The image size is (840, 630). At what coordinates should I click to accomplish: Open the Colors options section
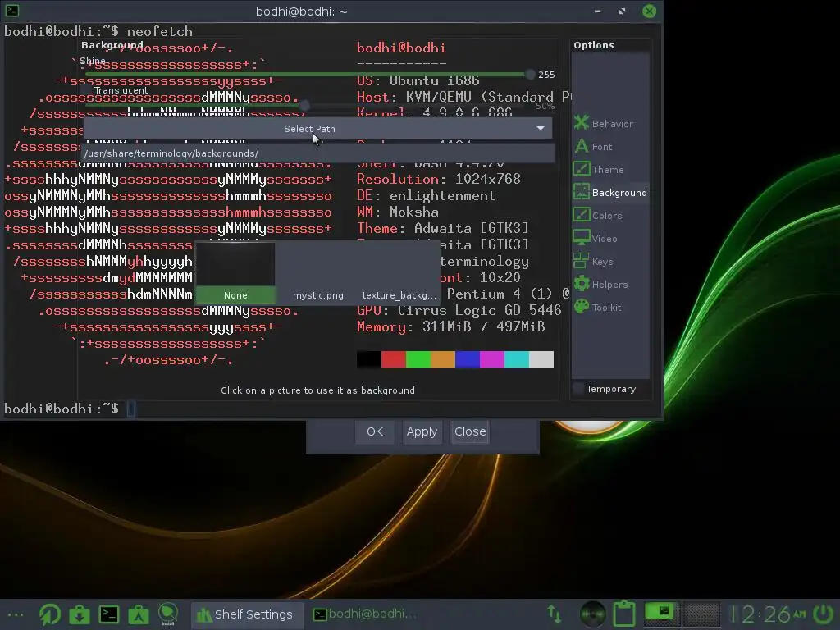[x=604, y=216]
